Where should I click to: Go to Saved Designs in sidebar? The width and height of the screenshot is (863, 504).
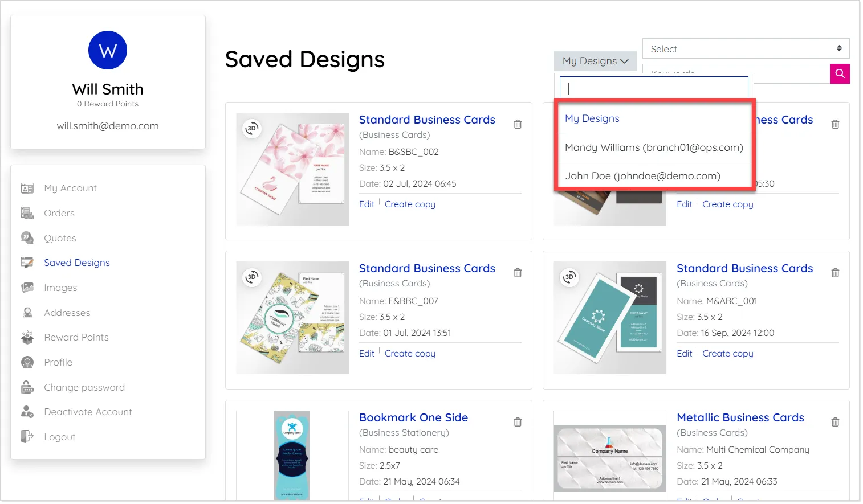(x=77, y=263)
